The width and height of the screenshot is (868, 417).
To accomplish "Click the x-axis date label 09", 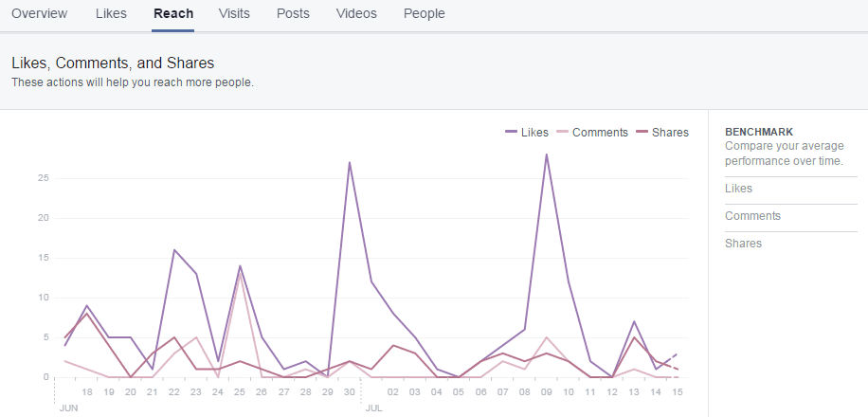I will (547, 392).
